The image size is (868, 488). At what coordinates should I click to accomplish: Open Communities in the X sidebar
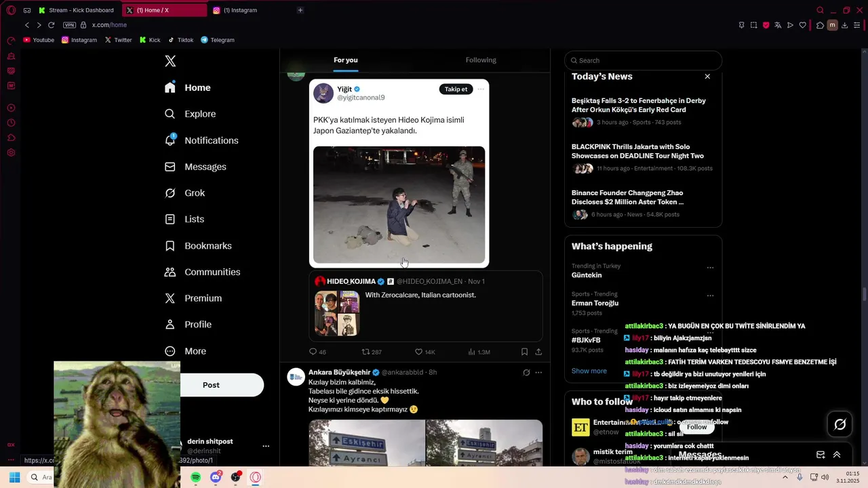coord(202,272)
